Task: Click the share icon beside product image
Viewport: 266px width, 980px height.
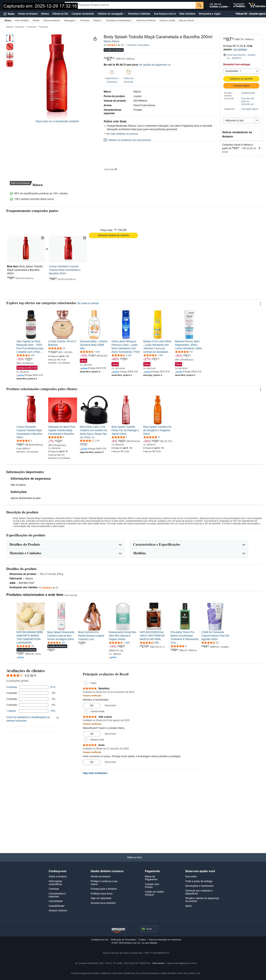Action: click(95, 38)
